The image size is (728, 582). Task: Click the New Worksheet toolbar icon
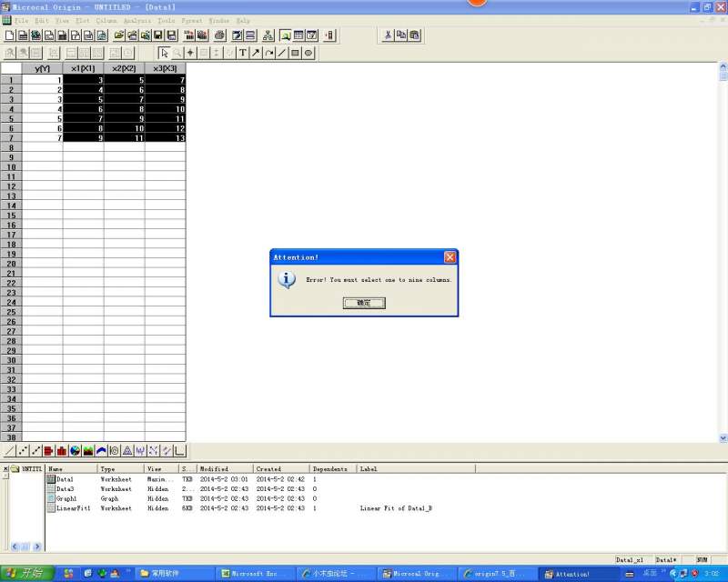tap(23, 35)
